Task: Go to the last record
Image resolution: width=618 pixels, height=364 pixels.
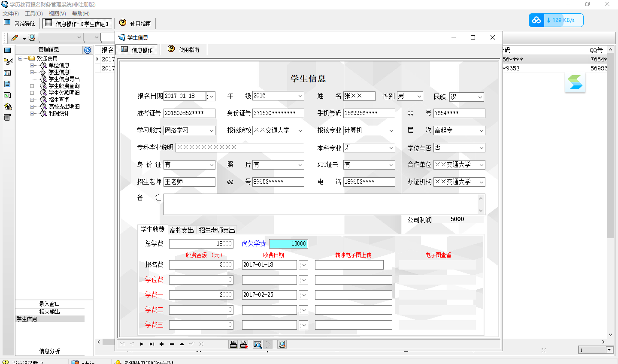Action: click(152, 344)
